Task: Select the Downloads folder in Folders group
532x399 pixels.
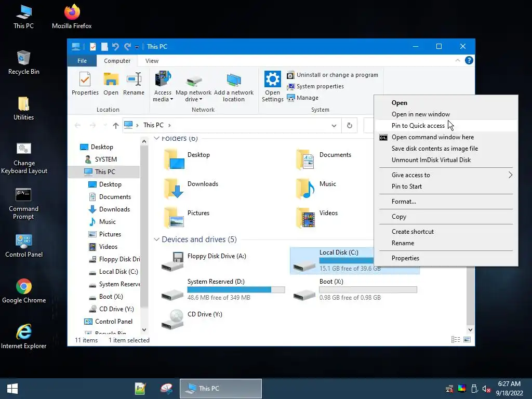Action: (x=191, y=189)
